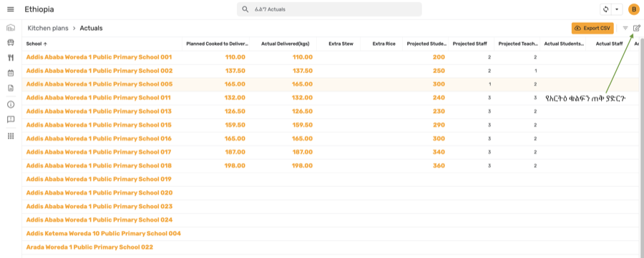
Task: Expand the sync options dropdown arrow
Action: click(617, 9)
